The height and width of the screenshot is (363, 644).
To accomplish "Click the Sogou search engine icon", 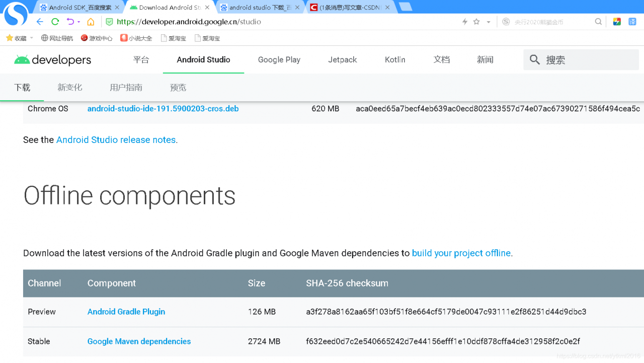I will pyautogui.click(x=506, y=22).
